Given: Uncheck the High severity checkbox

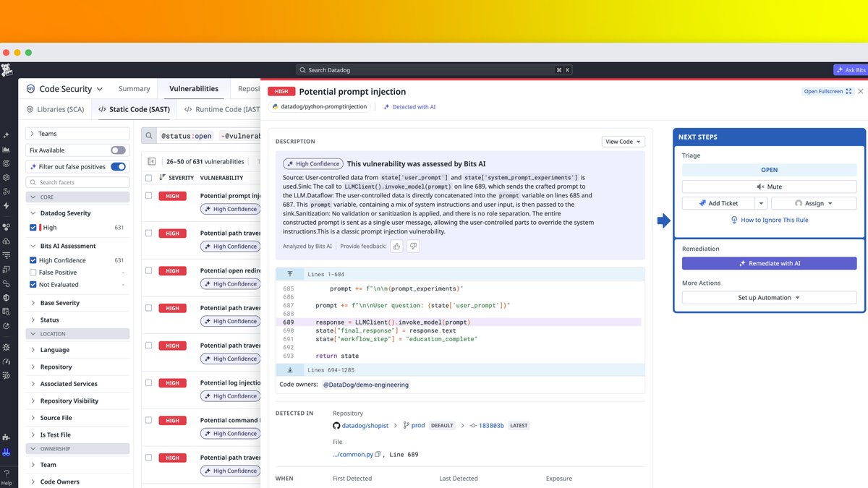Looking at the screenshot, I should pos(33,228).
